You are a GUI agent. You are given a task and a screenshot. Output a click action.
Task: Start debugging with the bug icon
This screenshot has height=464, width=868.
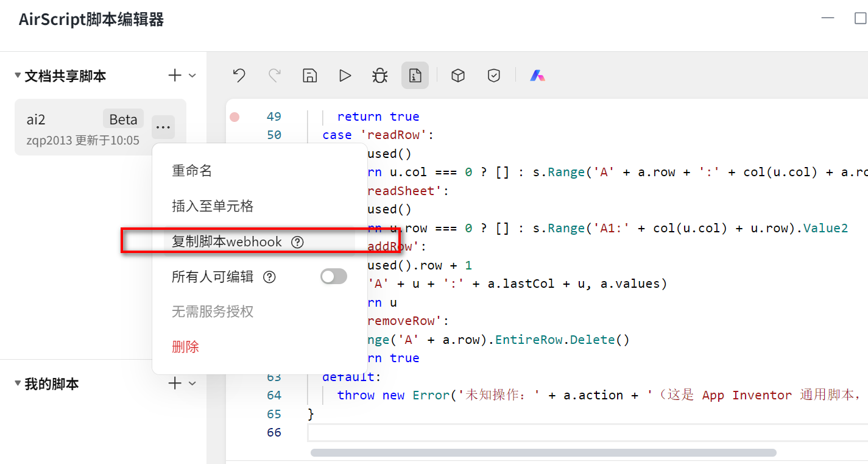click(x=380, y=76)
